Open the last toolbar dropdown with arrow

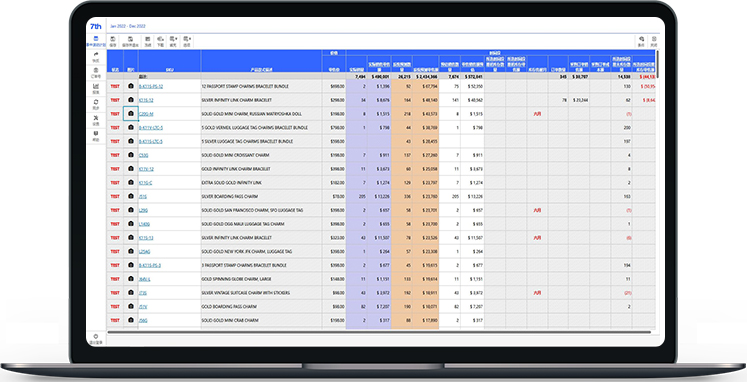(187, 41)
